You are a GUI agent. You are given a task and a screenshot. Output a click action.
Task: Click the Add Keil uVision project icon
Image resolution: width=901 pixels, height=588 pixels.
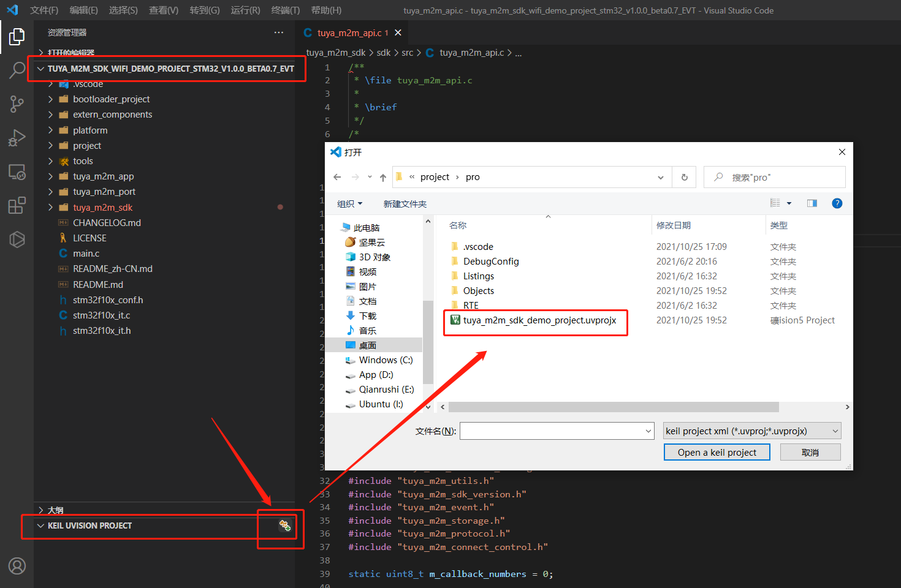coord(284,526)
